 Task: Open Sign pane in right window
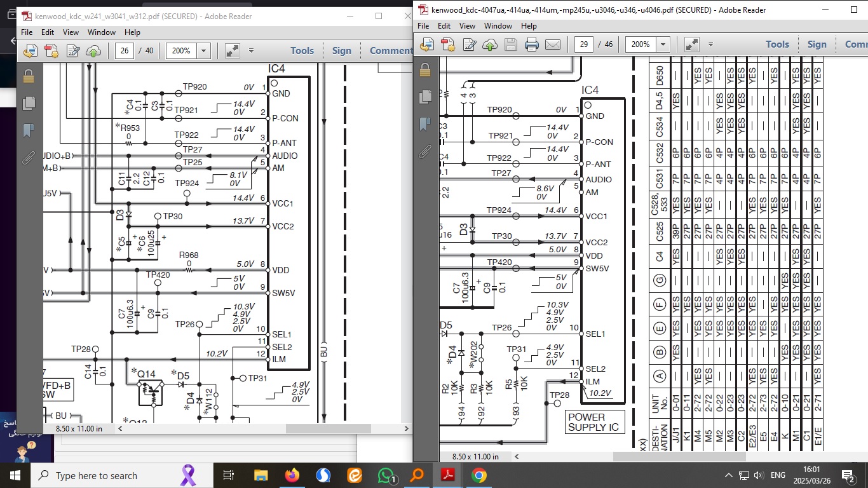(x=817, y=44)
